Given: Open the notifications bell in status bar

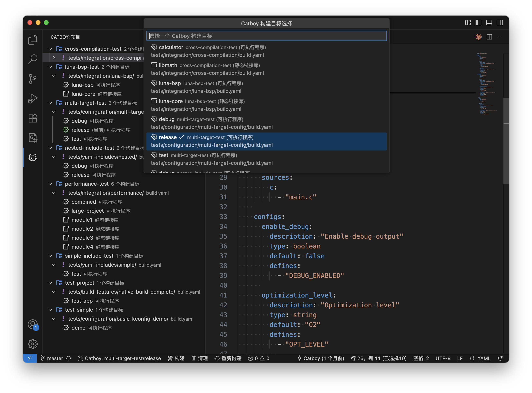Looking at the screenshot, I should pos(500,358).
